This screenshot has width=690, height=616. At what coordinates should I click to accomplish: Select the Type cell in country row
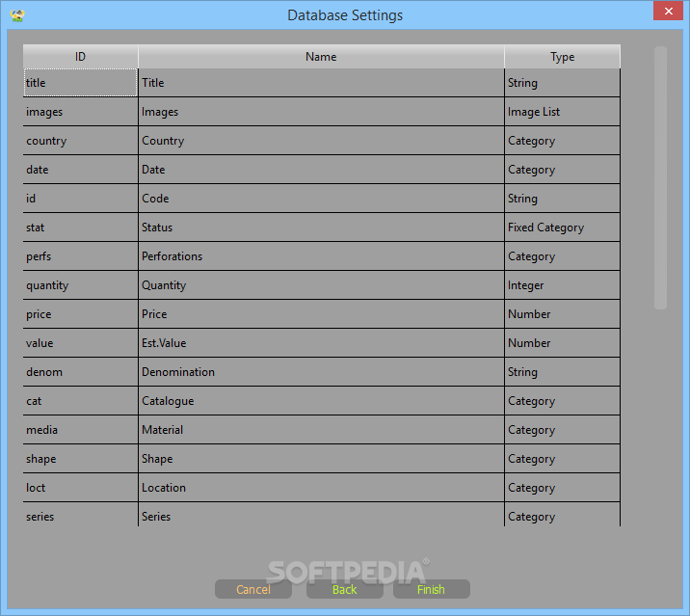coord(563,141)
